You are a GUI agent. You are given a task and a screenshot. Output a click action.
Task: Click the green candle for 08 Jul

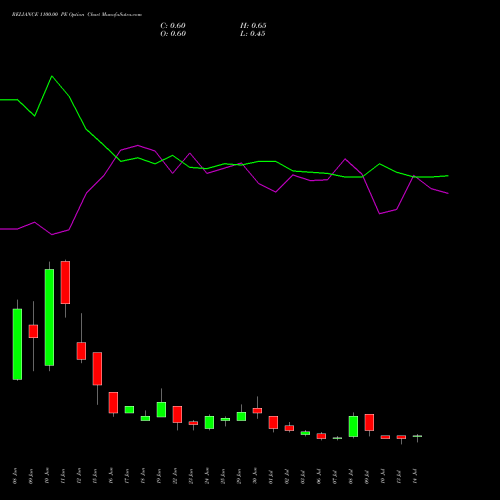pyautogui.click(x=353, y=426)
